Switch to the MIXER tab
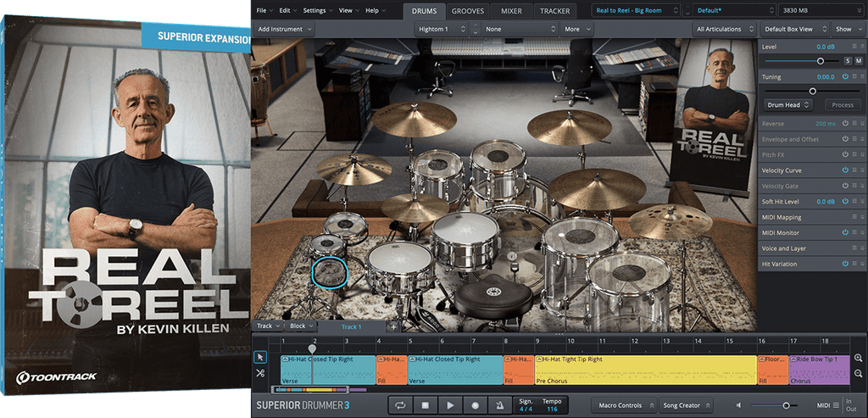The height and width of the screenshot is (418, 868). click(512, 10)
